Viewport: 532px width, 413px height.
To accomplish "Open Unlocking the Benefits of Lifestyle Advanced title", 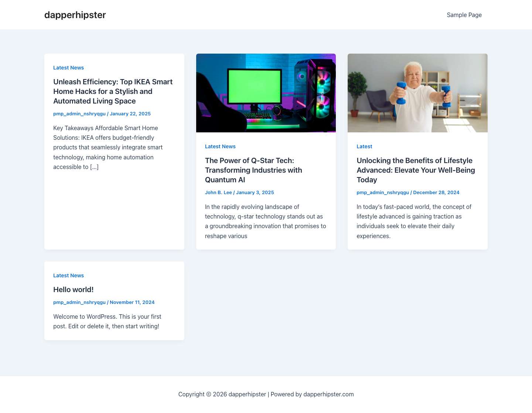I will coord(416,170).
